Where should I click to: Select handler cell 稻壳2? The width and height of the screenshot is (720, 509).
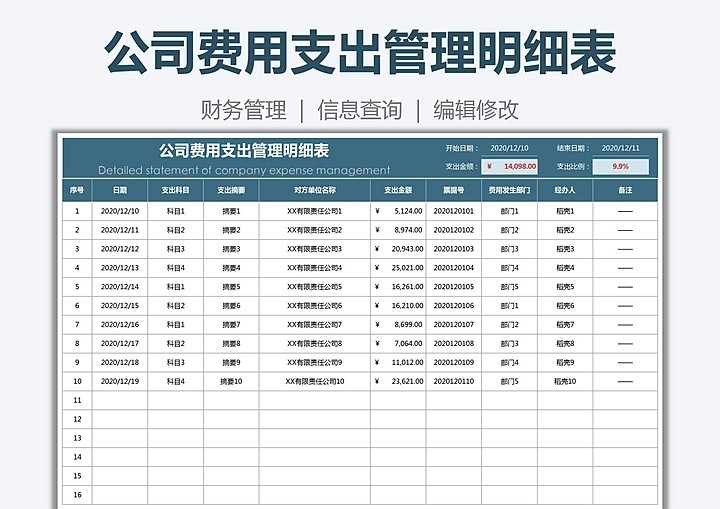pyautogui.click(x=565, y=230)
